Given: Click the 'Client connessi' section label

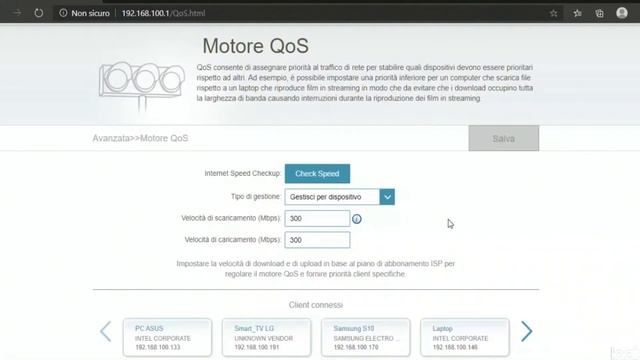Looking at the screenshot, I should pos(316,305).
